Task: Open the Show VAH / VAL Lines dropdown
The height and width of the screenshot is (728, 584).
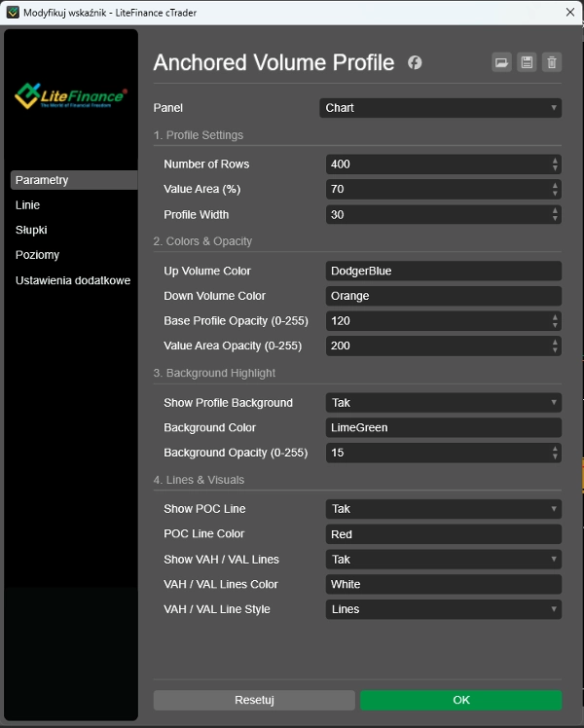Action: 443,560
